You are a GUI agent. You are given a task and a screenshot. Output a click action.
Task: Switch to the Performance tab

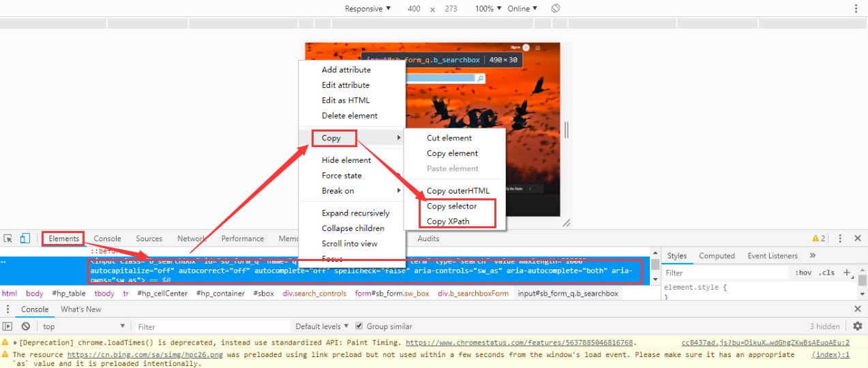243,239
